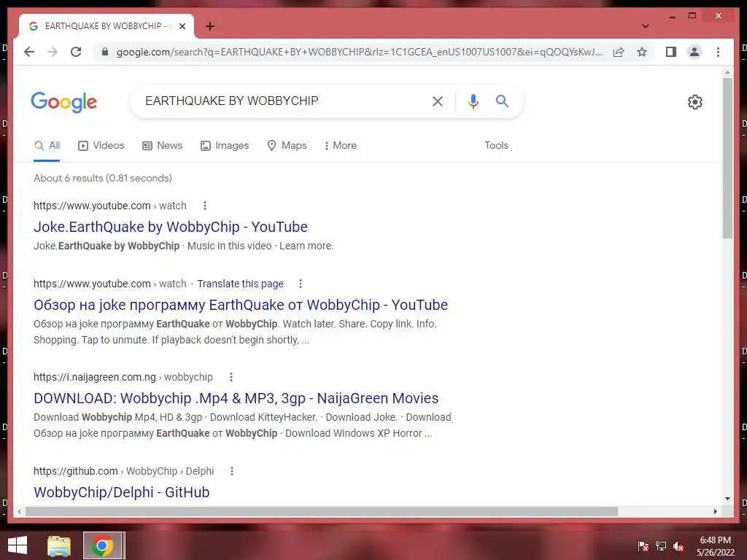Open NaijaGreen Movies download result

[236, 398]
